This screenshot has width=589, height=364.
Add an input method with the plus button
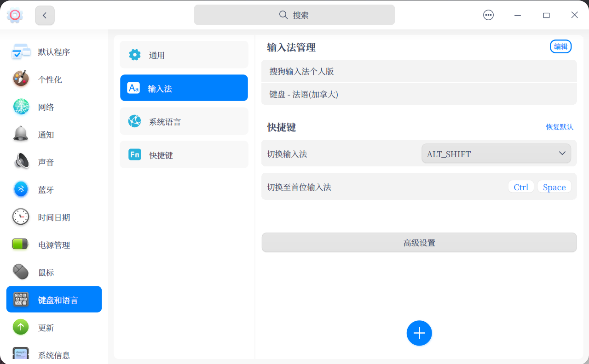click(419, 333)
